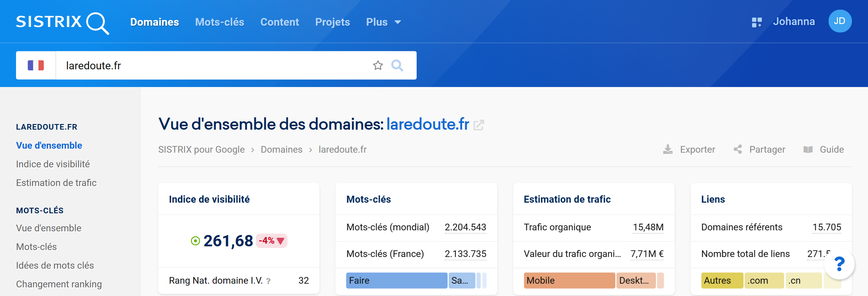
Task: Click the orange Mobile bar segment
Action: [570, 281]
